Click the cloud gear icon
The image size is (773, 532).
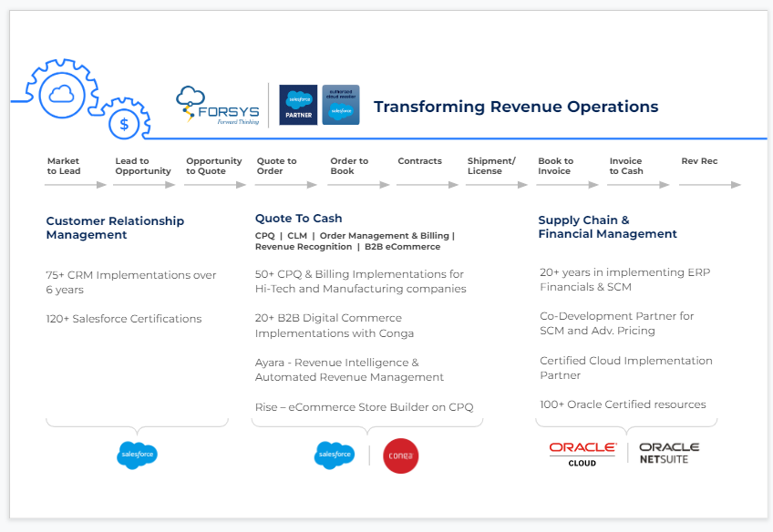[62, 95]
